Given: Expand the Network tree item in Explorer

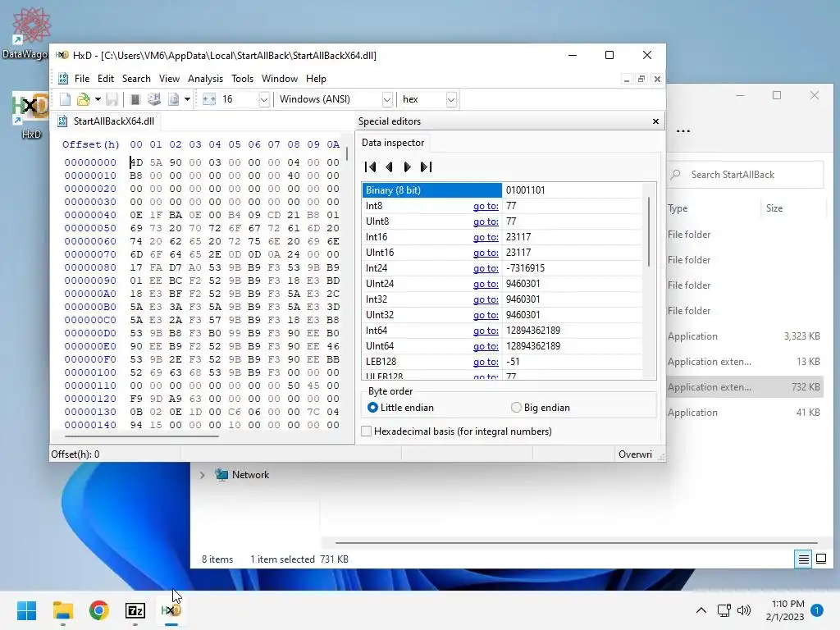Looking at the screenshot, I should [x=203, y=475].
